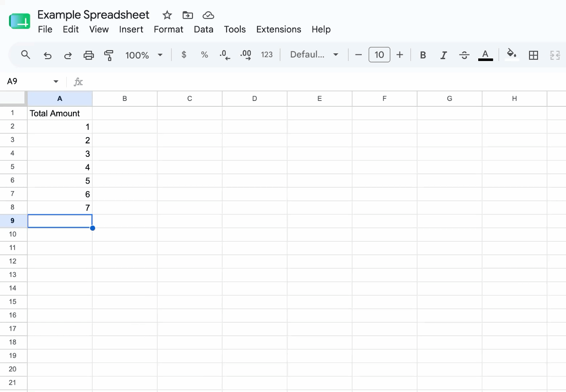Select column D header

point(255,99)
